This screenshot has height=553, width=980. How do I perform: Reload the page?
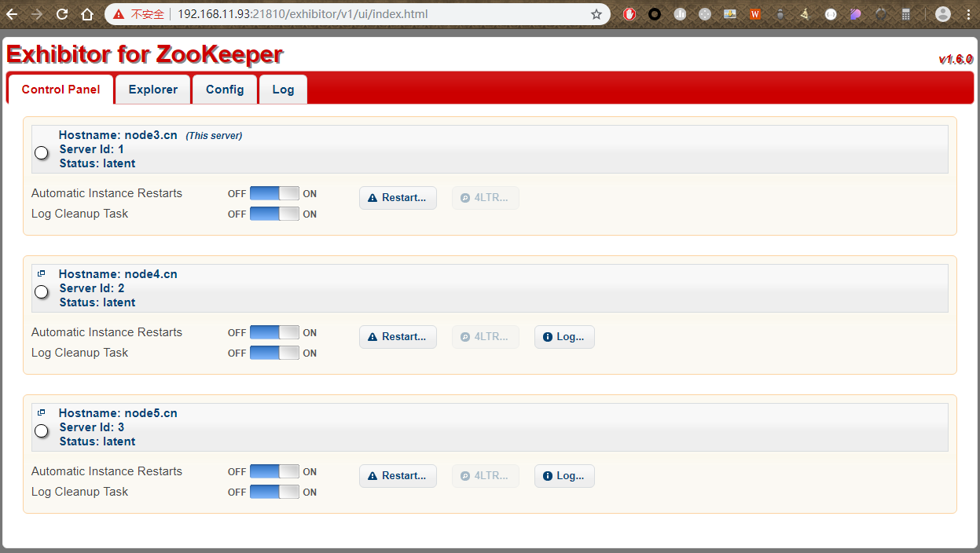pyautogui.click(x=62, y=14)
